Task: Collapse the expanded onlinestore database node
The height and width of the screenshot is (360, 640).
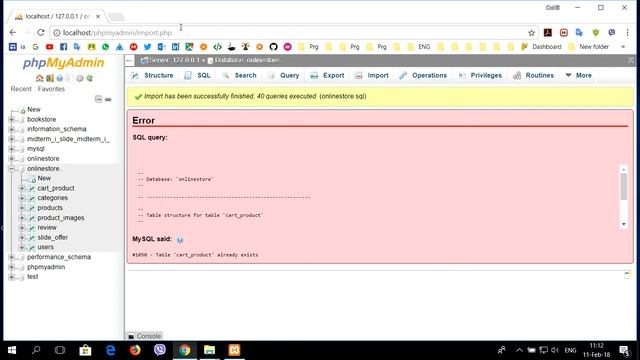Action: click(x=11, y=169)
